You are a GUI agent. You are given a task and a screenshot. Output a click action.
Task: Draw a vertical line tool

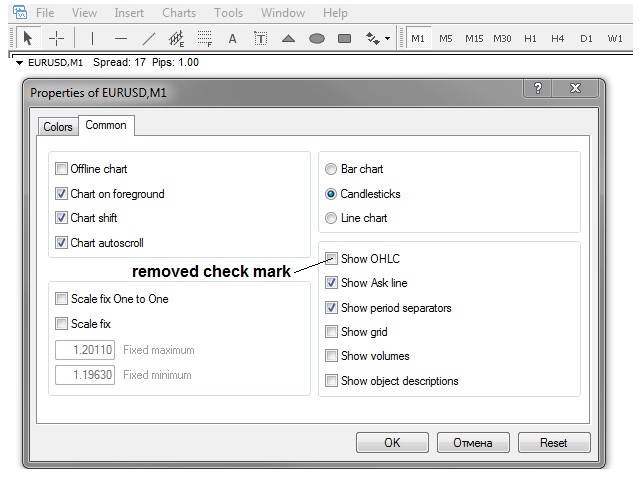coord(93,39)
